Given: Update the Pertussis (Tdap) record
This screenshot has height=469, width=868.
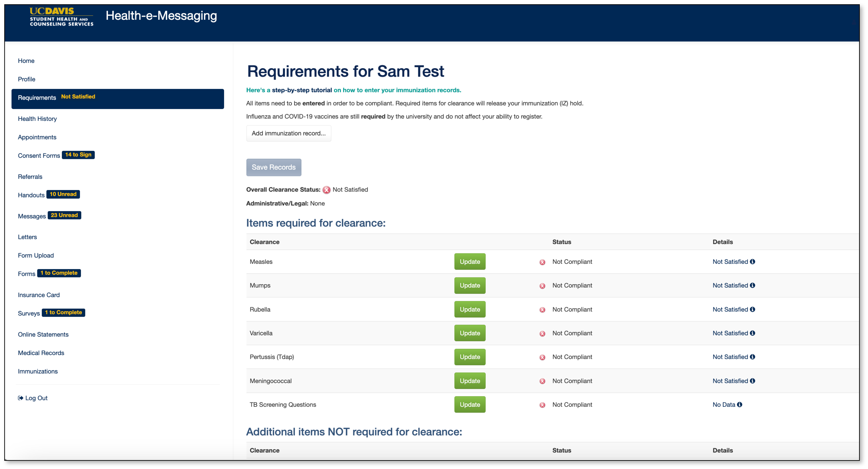Looking at the screenshot, I should [469, 357].
